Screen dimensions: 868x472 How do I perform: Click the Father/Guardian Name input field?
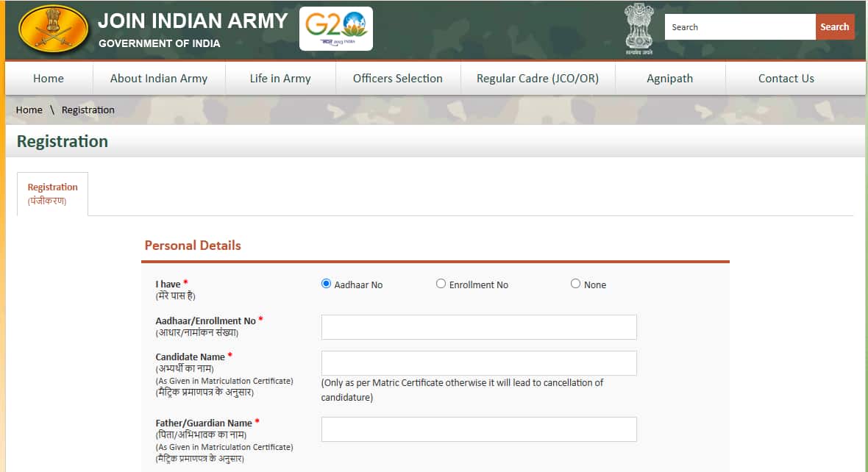click(479, 429)
